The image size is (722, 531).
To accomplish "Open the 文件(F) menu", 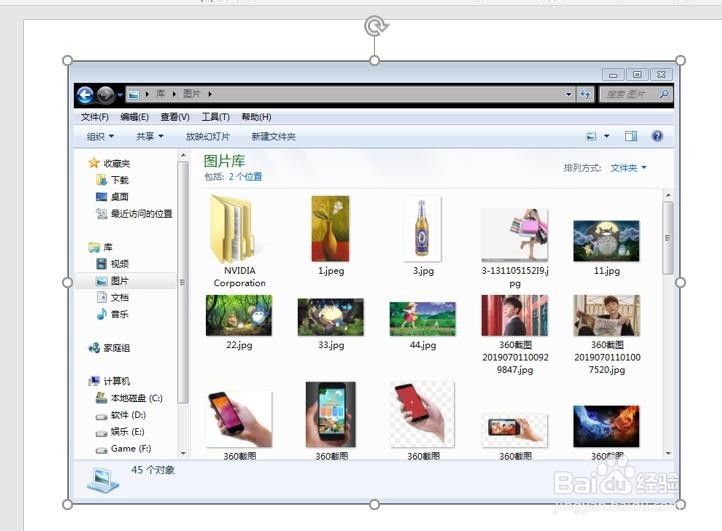I will click(95, 117).
